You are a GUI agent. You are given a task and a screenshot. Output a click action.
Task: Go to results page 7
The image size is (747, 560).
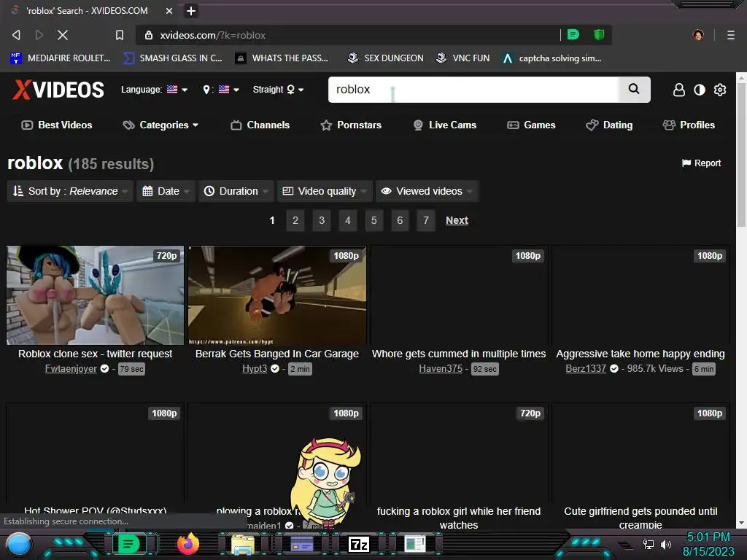426,220
